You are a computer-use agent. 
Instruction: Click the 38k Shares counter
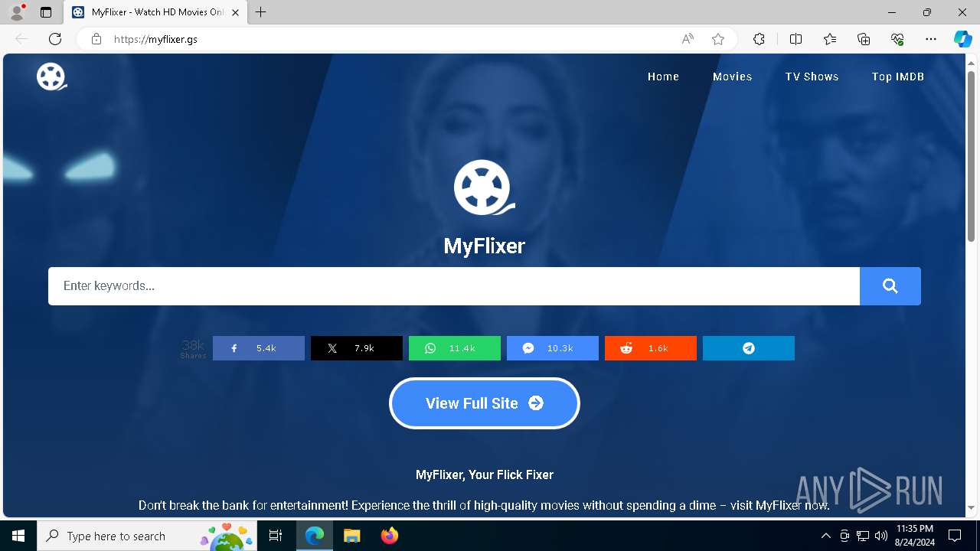click(x=193, y=349)
